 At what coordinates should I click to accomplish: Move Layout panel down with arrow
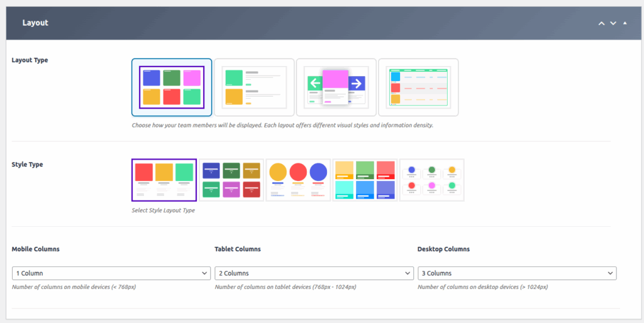pyautogui.click(x=613, y=23)
